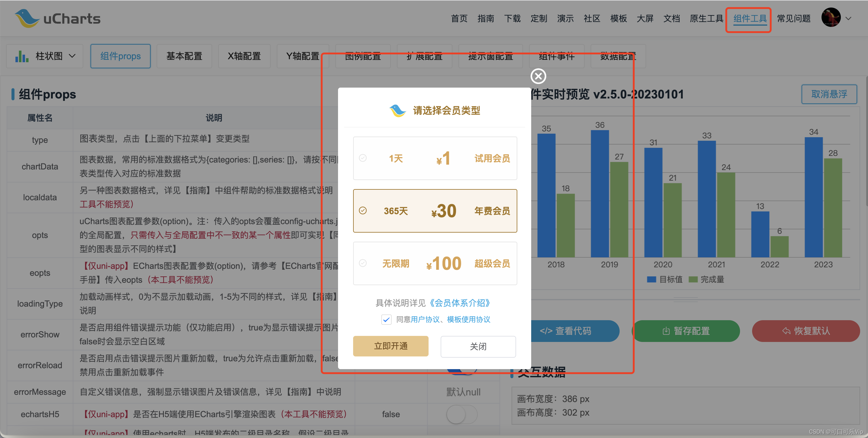Click the 2023 blue bar labeled 34

tap(814, 197)
